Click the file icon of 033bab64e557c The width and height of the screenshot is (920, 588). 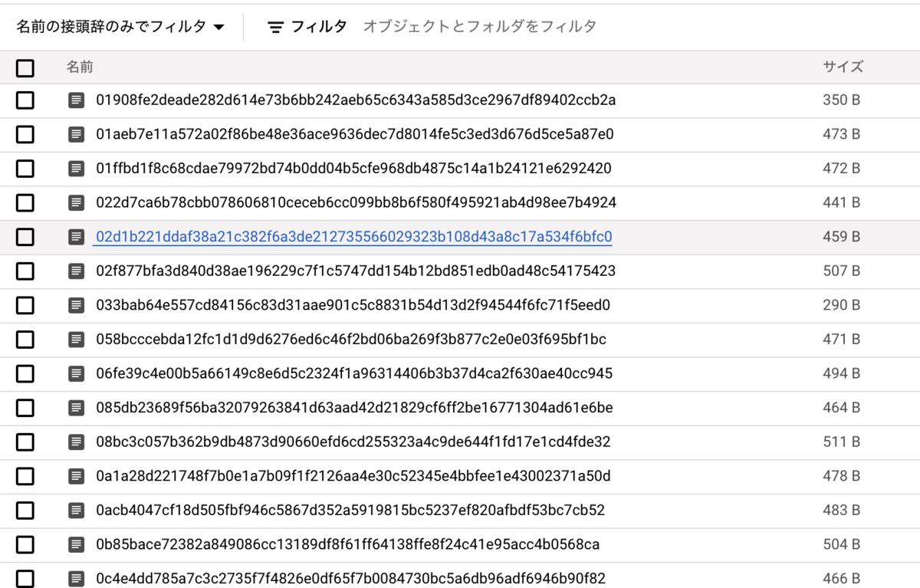pos(76,305)
